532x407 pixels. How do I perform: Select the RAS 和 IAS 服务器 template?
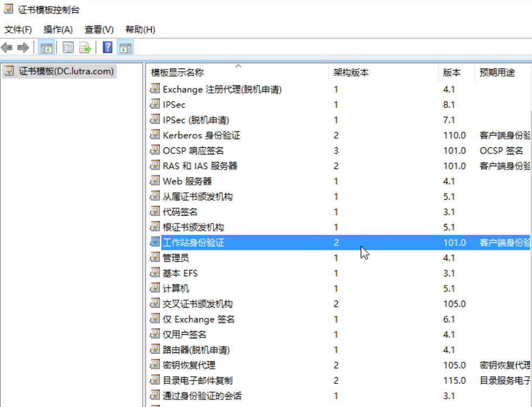pos(200,166)
